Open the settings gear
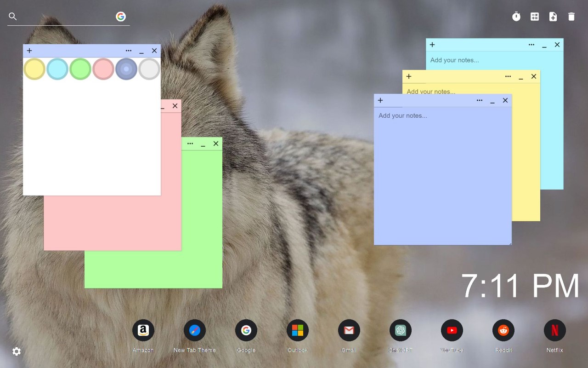This screenshot has height=368, width=588. [x=17, y=351]
